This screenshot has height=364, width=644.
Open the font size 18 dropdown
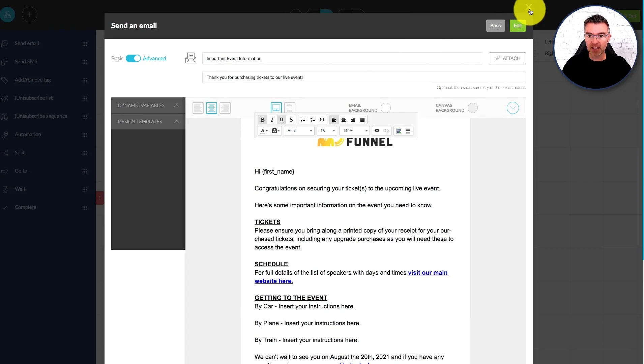(326, 131)
